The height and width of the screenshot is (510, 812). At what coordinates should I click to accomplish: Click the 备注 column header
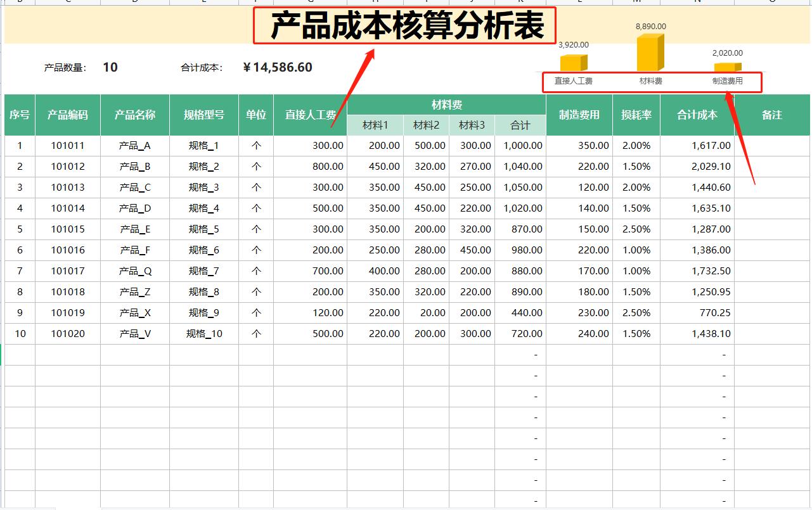click(771, 115)
